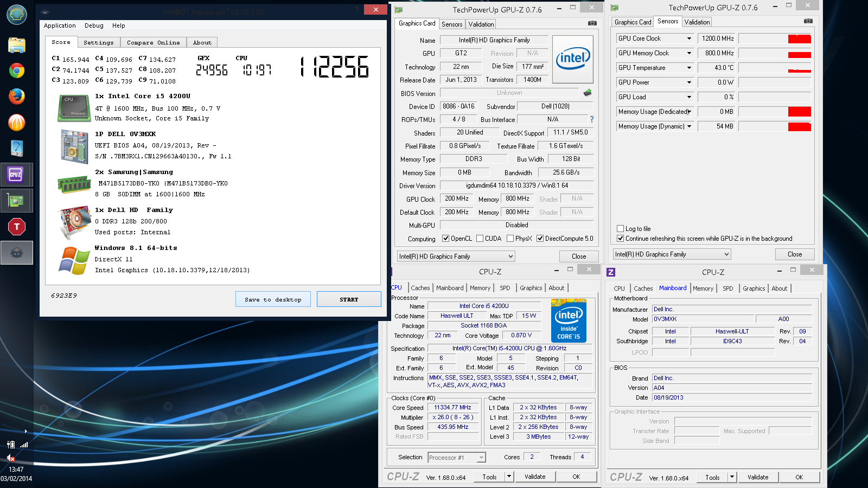
Task: Open the Memory Usage (Dedicated) dropdown
Action: coord(689,112)
